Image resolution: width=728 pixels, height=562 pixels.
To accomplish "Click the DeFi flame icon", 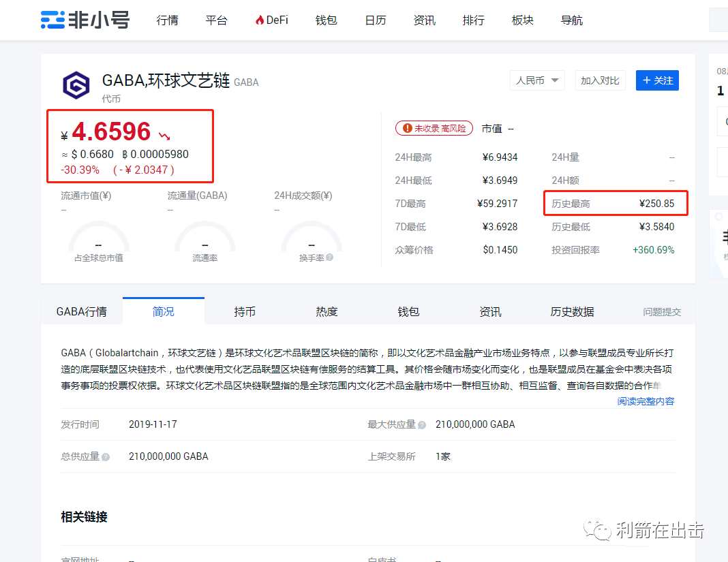I will [x=260, y=20].
